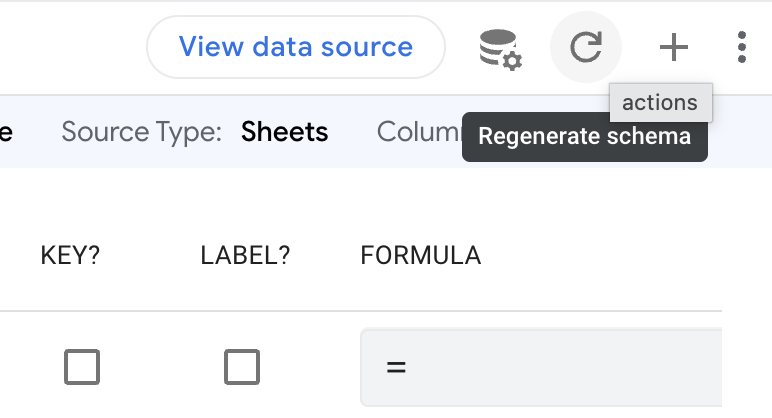Click the Regenerate schema refresh icon
772x418 pixels.
click(x=585, y=47)
